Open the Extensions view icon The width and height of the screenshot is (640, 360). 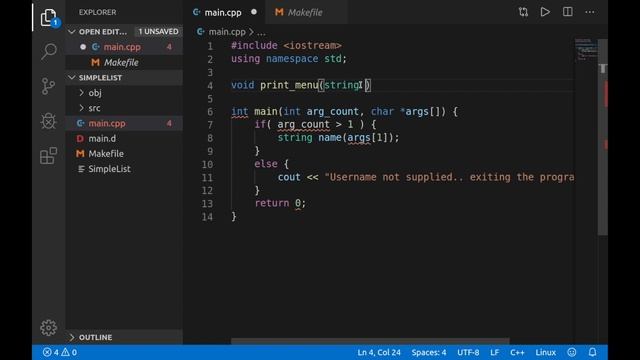49,156
